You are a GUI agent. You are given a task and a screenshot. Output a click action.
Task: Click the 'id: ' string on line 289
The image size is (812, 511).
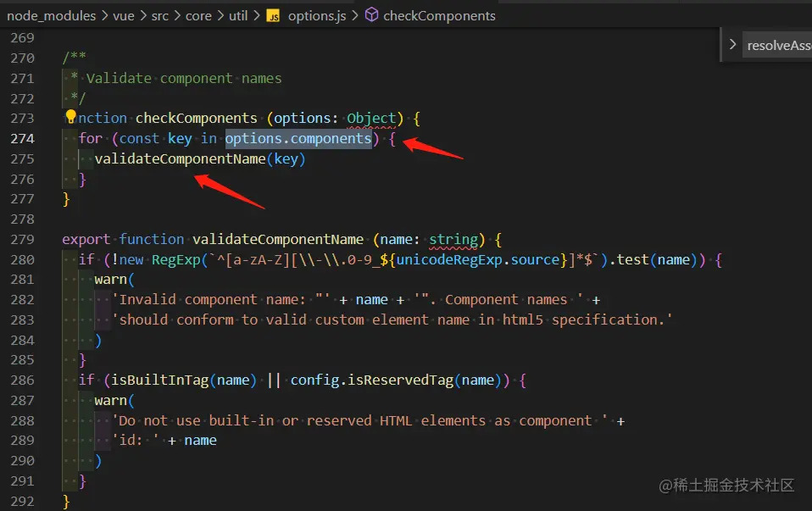point(135,441)
